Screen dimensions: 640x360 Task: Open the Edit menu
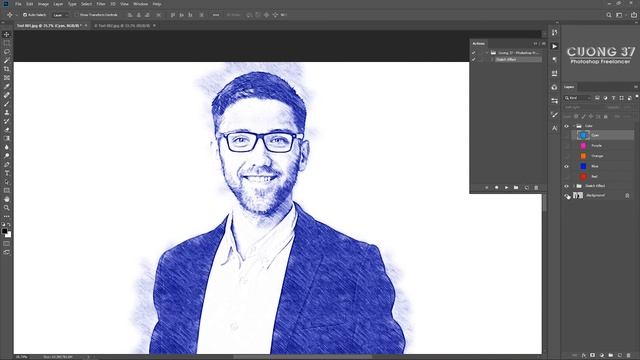click(29, 4)
